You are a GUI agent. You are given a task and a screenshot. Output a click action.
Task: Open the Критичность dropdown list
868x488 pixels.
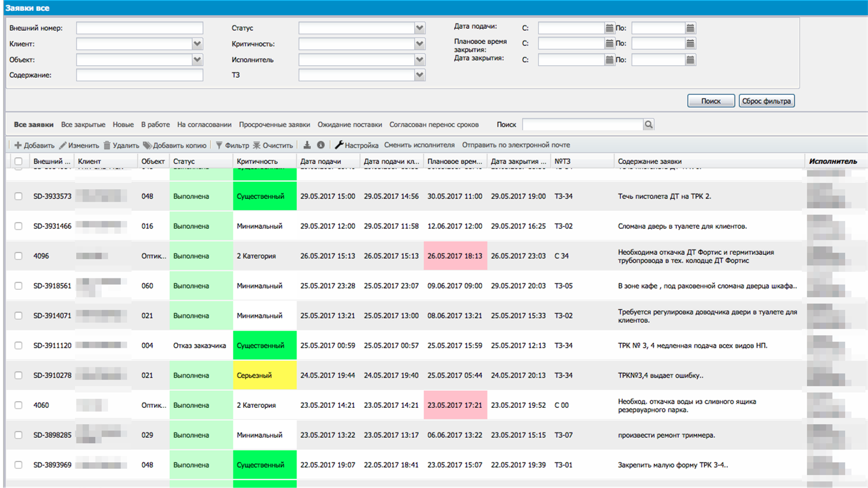pos(420,44)
